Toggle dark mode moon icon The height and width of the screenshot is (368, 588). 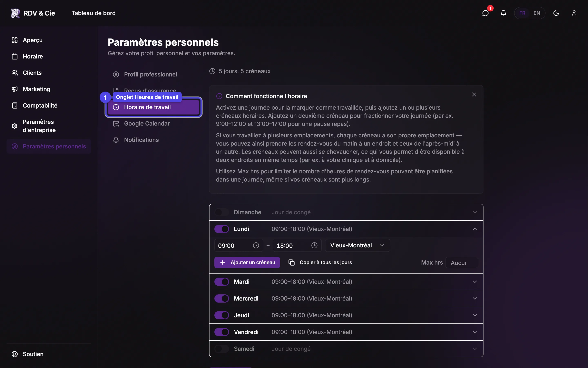tap(556, 13)
